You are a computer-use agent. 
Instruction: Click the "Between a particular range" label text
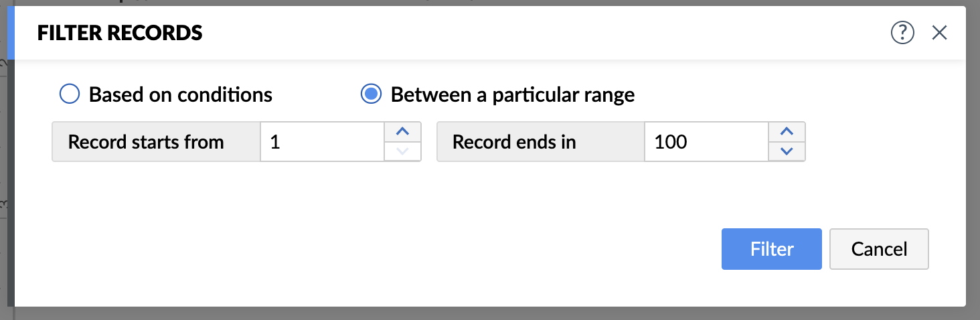512,95
